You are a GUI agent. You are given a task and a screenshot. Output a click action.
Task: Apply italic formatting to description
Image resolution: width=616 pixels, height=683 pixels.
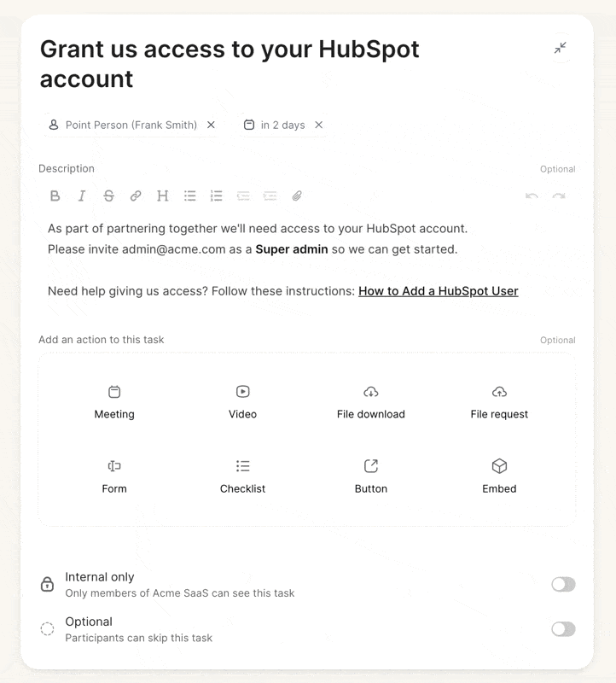pos(81,196)
